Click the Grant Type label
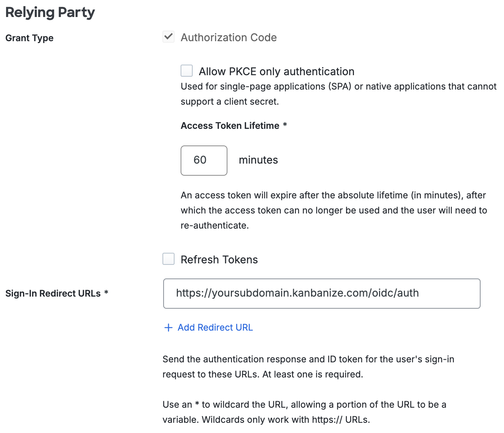Viewport: 504px width, 433px height. coord(29,38)
